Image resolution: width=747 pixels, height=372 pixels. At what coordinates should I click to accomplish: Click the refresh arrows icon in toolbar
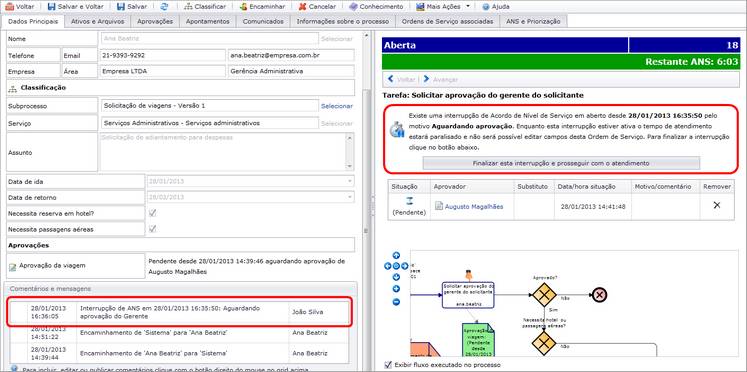click(x=165, y=7)
